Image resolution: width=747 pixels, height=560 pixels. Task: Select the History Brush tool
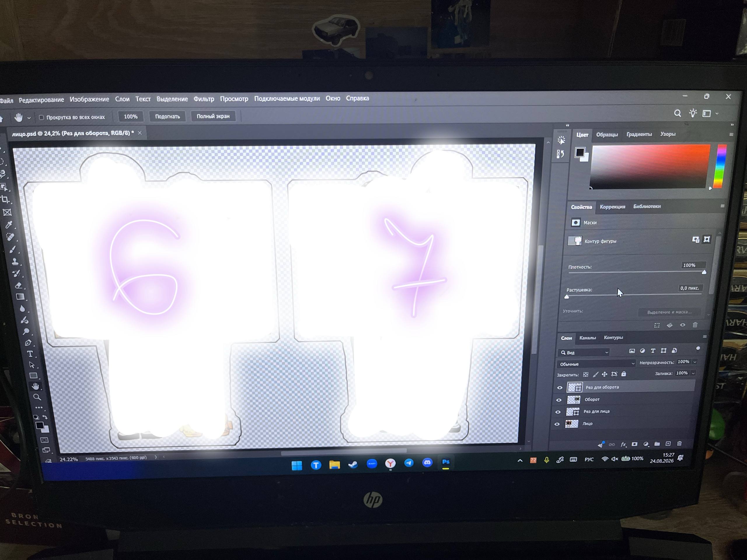[x=17, y=273]
